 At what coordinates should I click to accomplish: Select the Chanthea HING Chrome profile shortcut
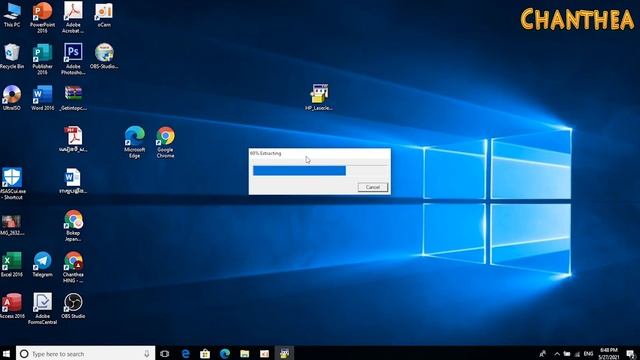[73, 267]
